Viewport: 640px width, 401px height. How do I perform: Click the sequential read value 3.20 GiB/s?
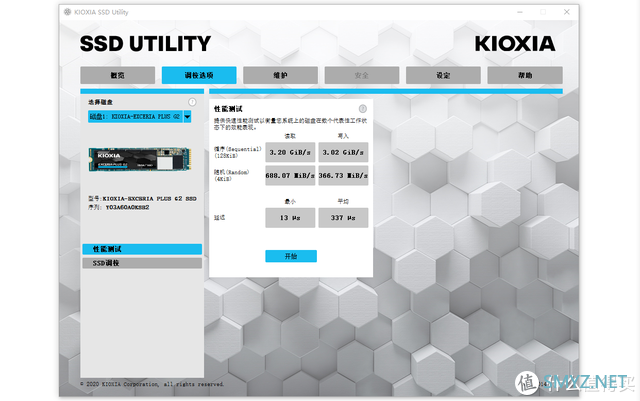click(x=290, y=152)
